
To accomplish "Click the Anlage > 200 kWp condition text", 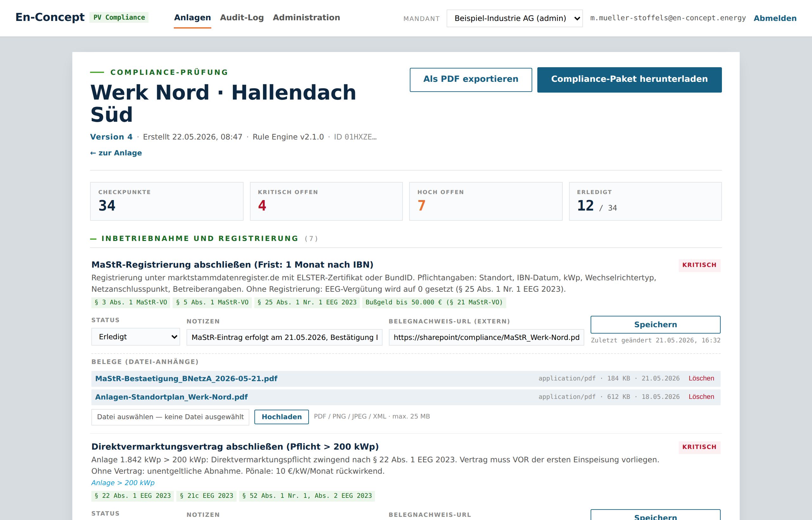I will pos(123,483).
